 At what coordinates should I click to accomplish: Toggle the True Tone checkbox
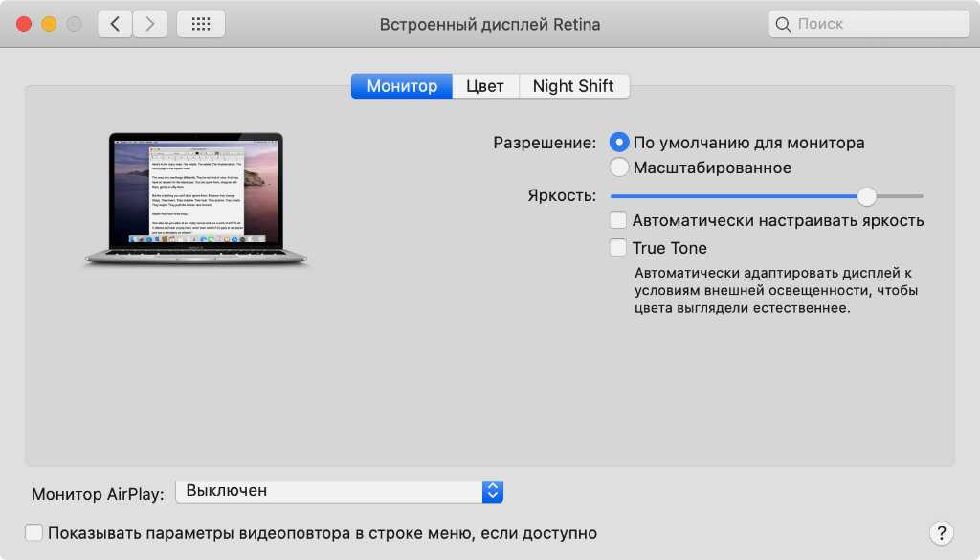click(618, 248)
